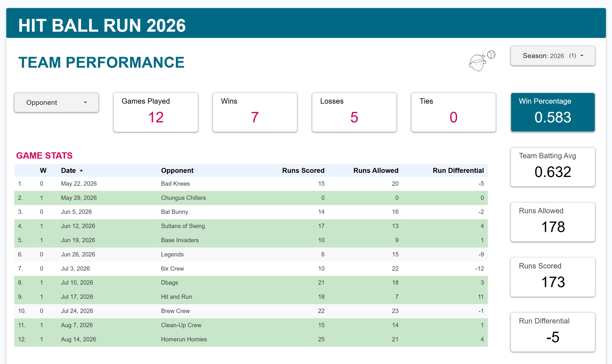The image size is (612, 364).
Task: Click the Hit and Run cell
Action: pos(177,297)
